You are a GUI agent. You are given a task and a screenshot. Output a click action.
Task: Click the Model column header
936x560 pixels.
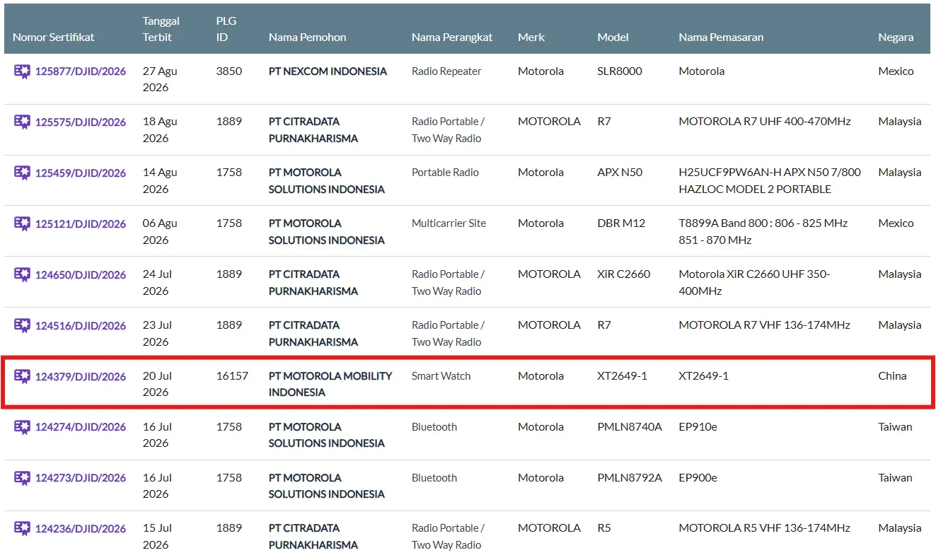point(613,37)
